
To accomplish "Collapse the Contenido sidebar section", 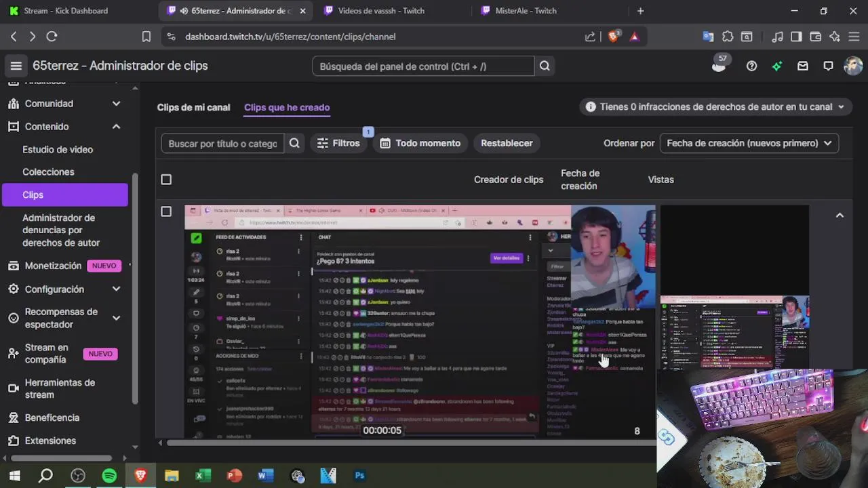I will [x=116, y=127].
